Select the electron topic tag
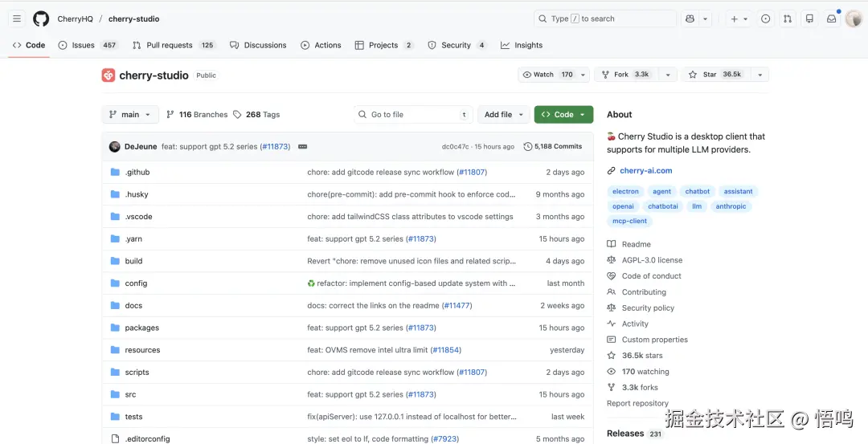The height and width of the screenshot is (444, 868). tap(625, 191)
